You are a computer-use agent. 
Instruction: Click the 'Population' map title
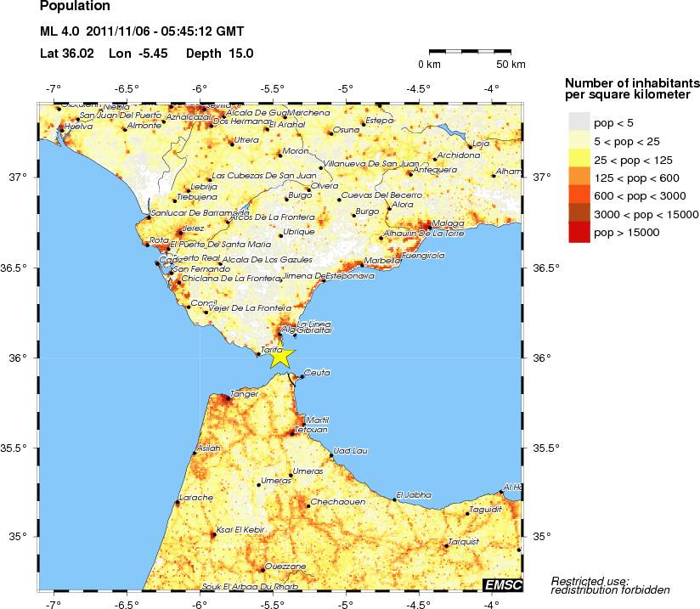(75, 7)
